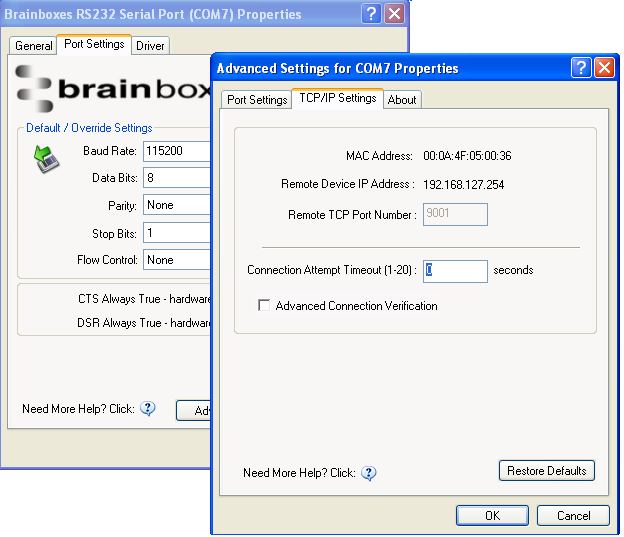Click the Brainboxes logo image
624x537 pixels.
113,88
